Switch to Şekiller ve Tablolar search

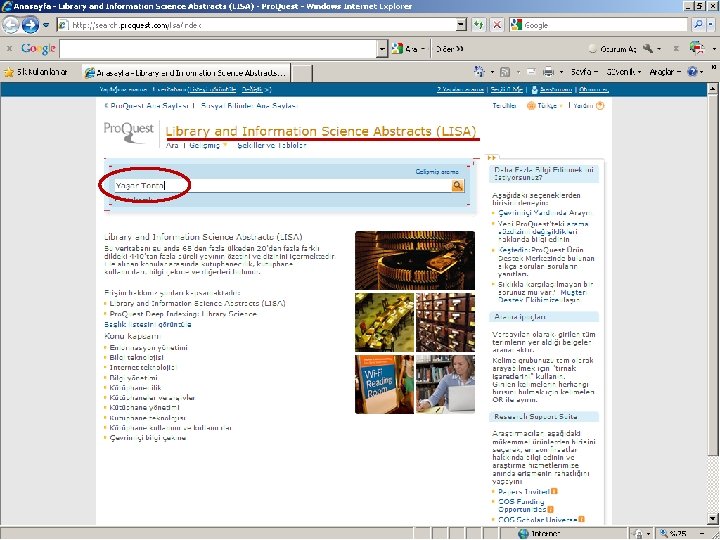pyautogui.click(x=272, y=146)
